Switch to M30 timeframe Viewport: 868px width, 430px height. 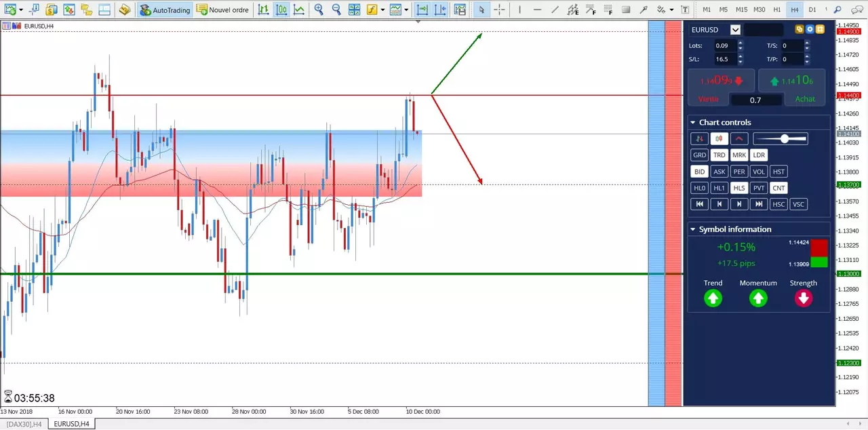tap(759, 9)
